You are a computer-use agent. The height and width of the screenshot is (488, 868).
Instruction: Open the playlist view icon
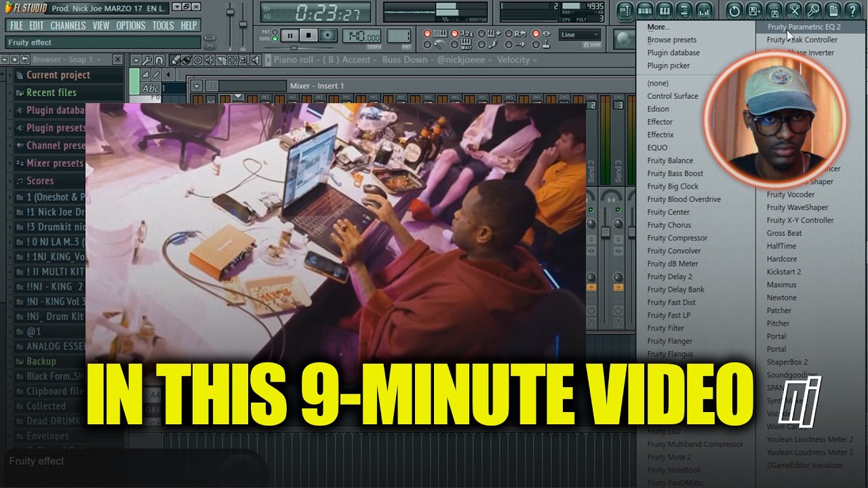[625, 11]
